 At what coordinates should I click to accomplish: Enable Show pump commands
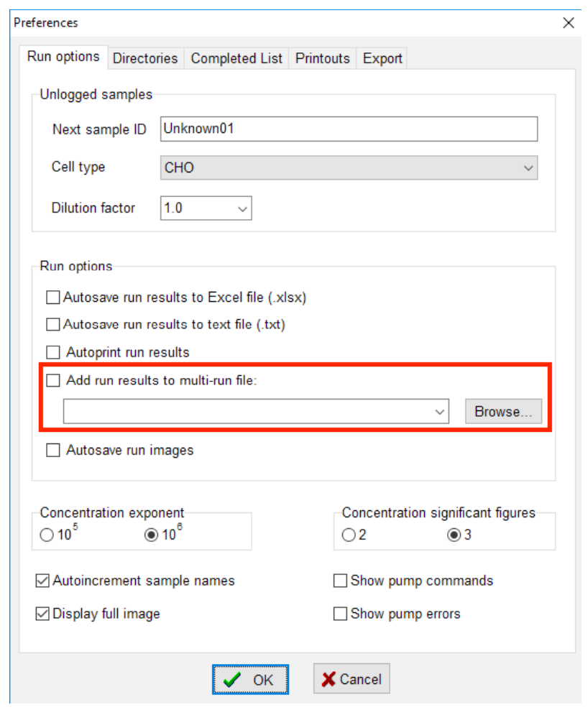[x=340, y=581]
